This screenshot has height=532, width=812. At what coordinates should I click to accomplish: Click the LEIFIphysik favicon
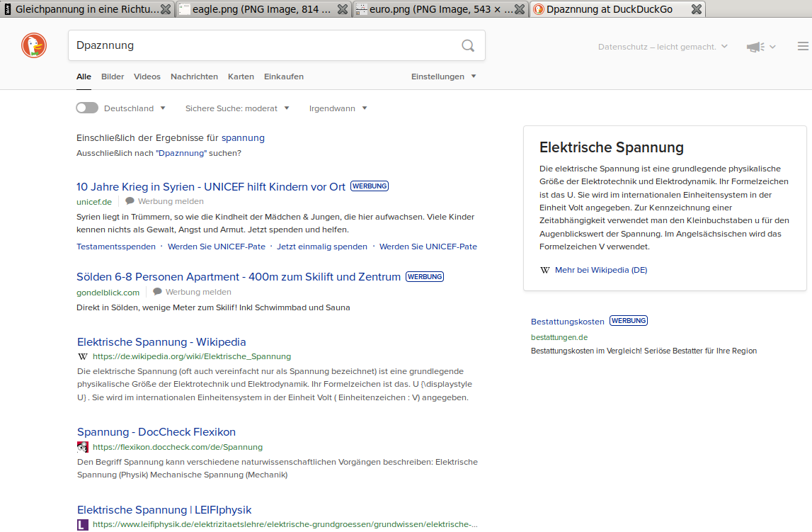pyautogui.click(x=82, y=524)
